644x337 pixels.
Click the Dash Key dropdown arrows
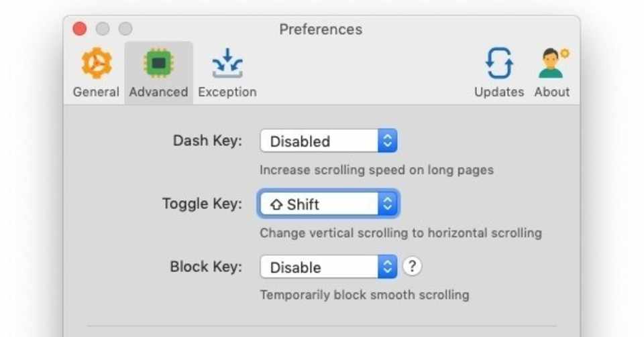click(x=387, y=141)
